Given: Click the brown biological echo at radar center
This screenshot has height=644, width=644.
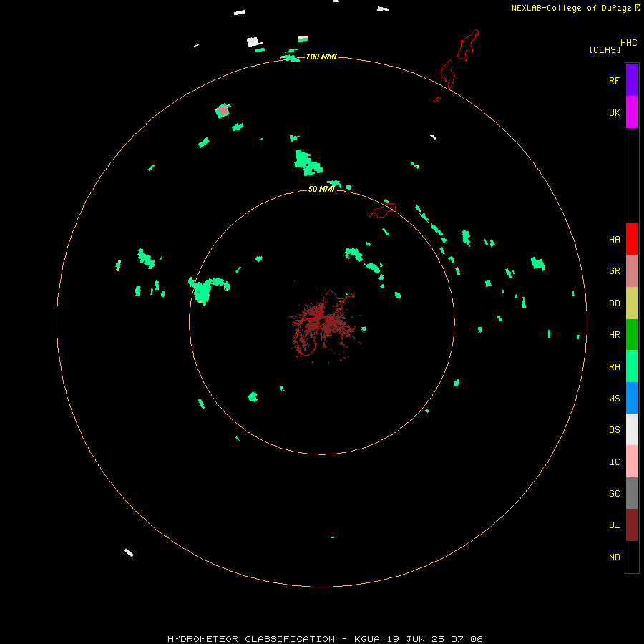Looking at the screenshot, I should click(323, 323).
